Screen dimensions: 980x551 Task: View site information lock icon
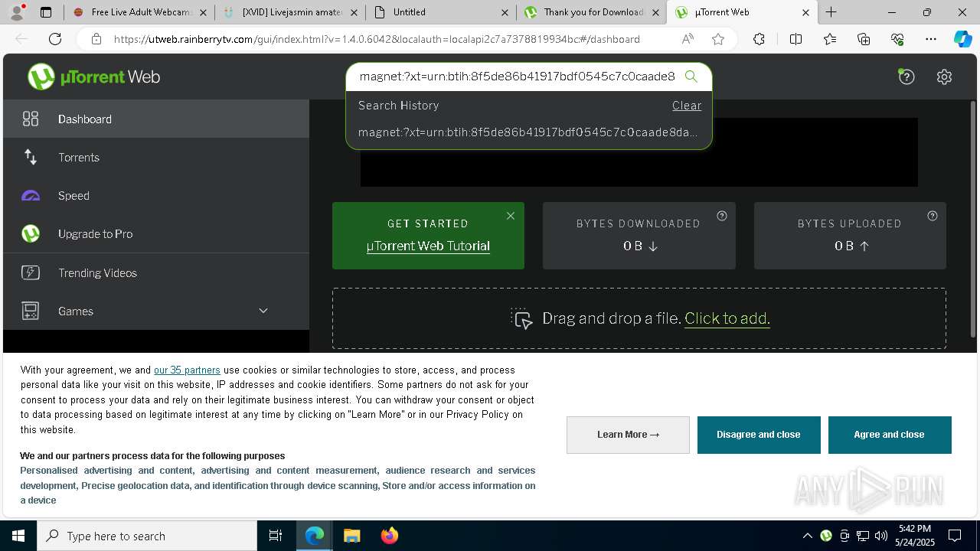point(96,39)
